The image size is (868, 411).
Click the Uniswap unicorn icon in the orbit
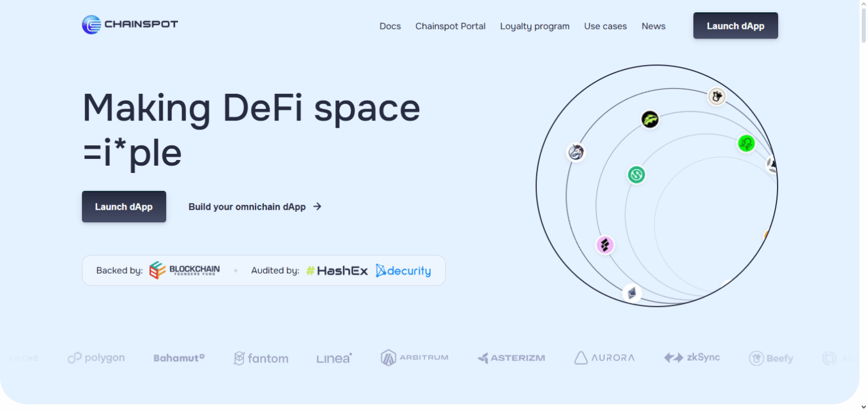[575, 153]
